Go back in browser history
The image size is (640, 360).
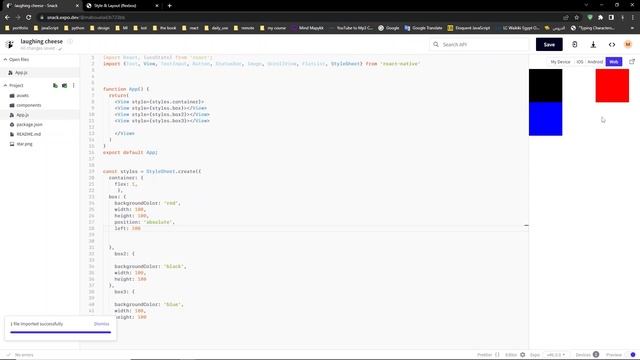(x=7, y=18)
